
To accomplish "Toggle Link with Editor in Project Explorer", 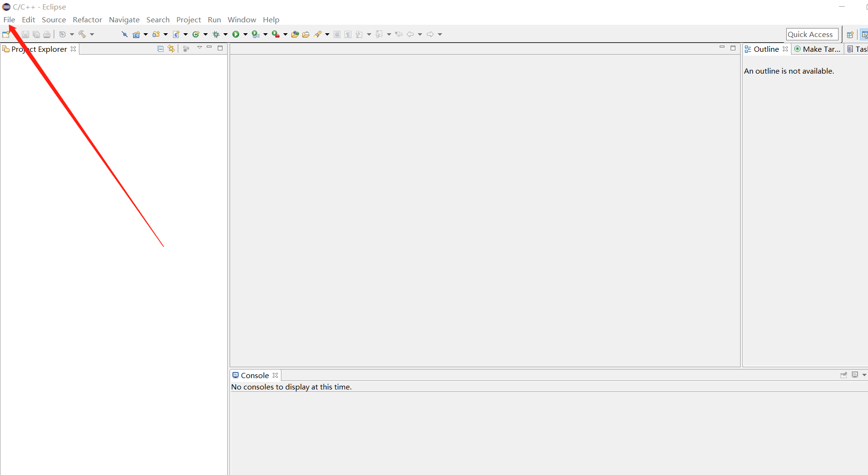I will [x=171, y=48].
